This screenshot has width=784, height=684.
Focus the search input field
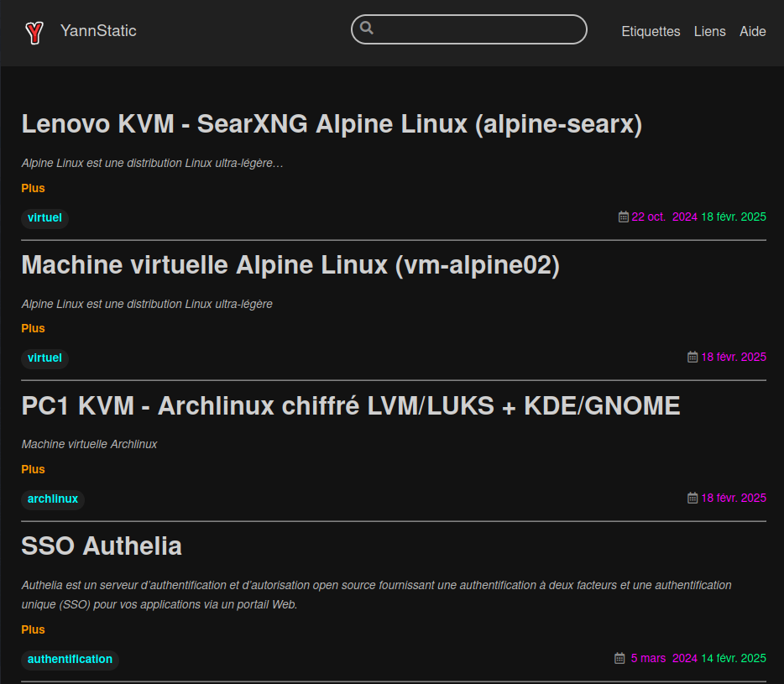pyautogui.click(x=478, y=29)
